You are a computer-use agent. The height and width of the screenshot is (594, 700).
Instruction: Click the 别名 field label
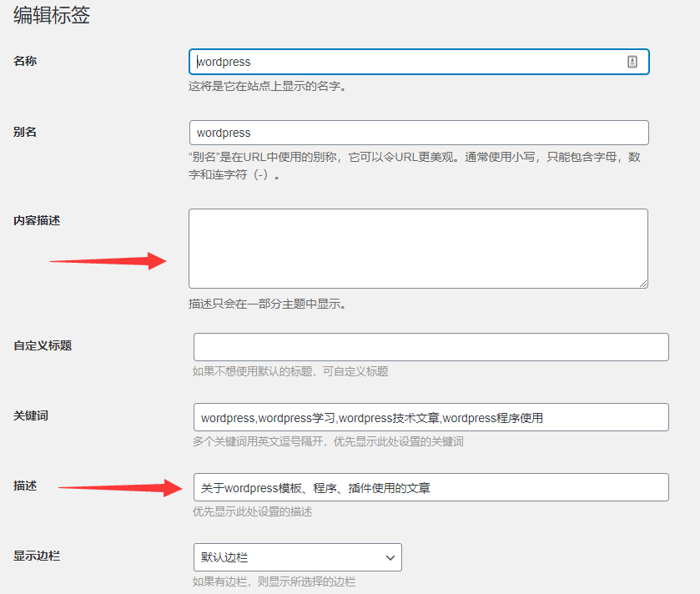pos(25,132)
